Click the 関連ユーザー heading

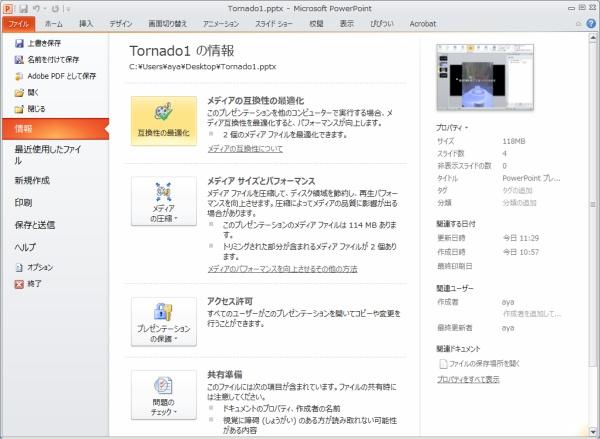coord(455,289)
